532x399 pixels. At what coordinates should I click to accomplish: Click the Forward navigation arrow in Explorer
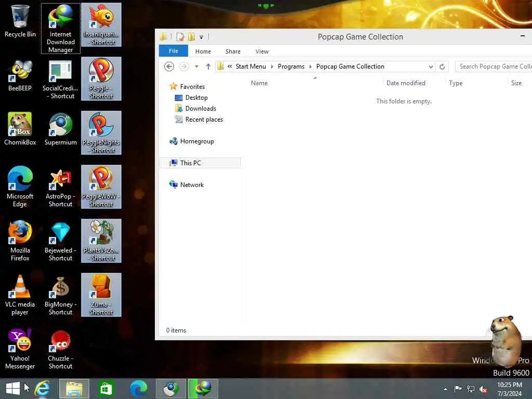[184, 66]
